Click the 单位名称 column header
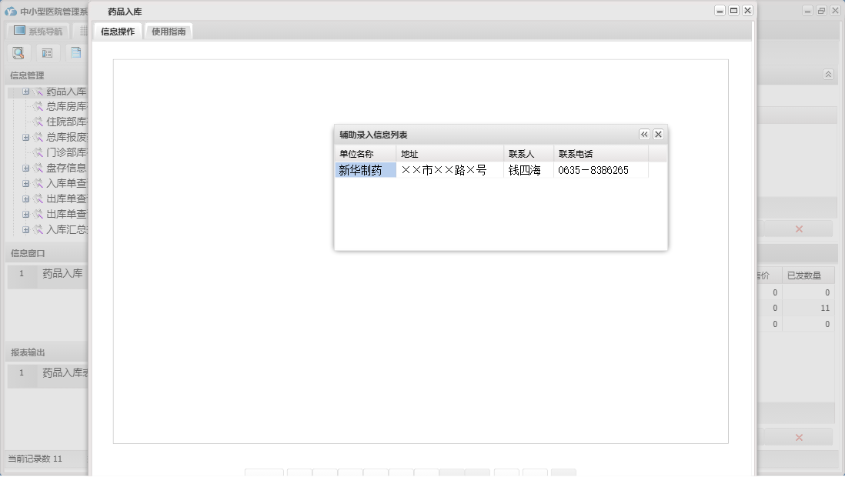 [366, 154]
